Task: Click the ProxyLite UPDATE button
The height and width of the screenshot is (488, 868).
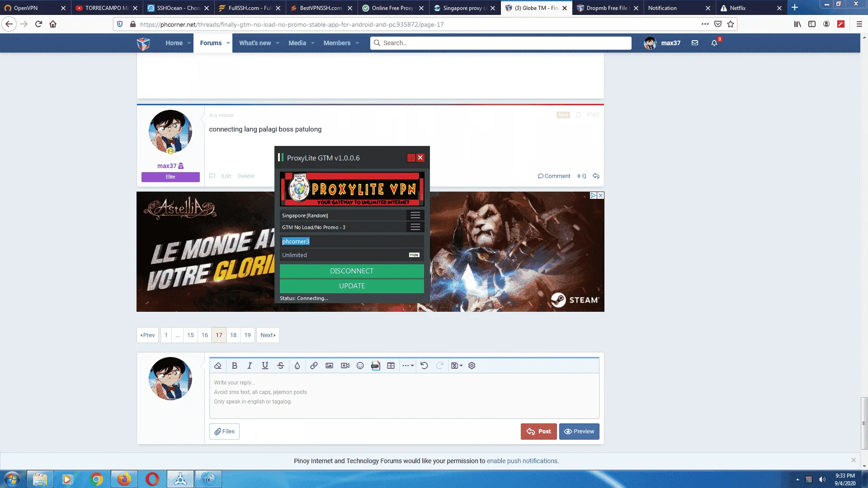Action: coord(352,286)
